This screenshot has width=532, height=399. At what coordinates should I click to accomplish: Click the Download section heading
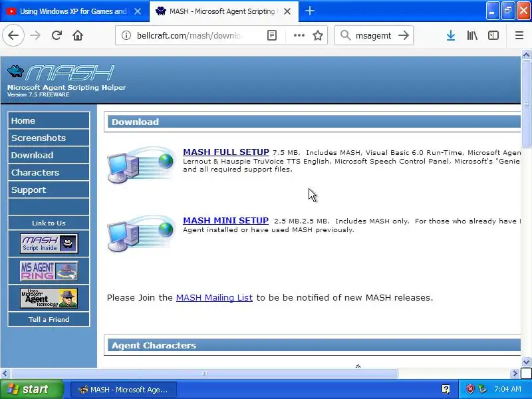(x=135, y=122)
